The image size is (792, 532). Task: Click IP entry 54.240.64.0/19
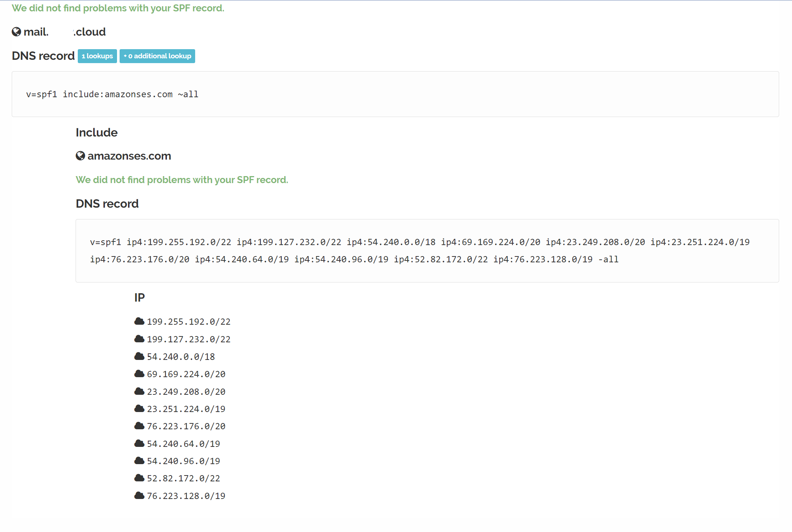[x=183, y=444]
